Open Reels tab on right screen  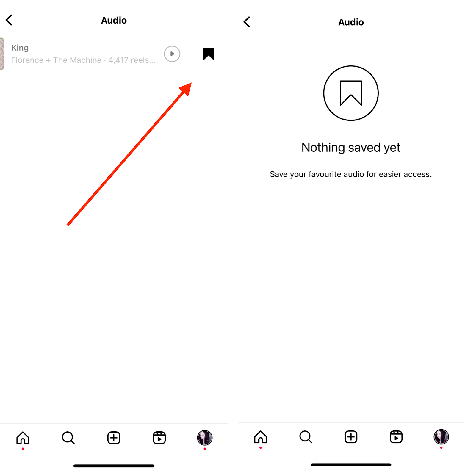(396, 437)
